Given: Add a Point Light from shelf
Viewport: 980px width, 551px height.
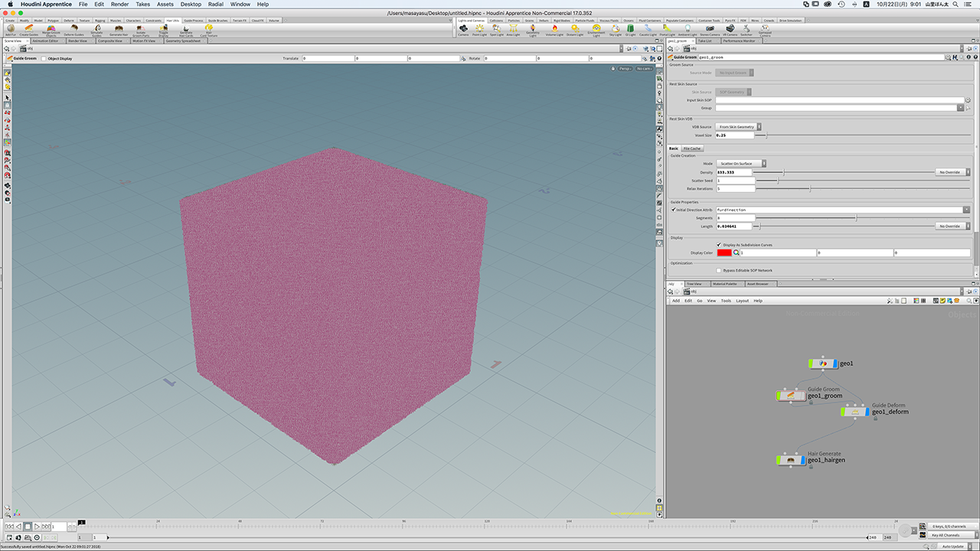Looking at the screenshot, I should click(x=479, y=28).
